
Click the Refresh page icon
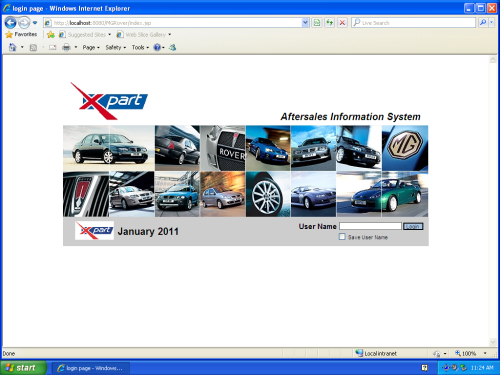tap(329, 23)
